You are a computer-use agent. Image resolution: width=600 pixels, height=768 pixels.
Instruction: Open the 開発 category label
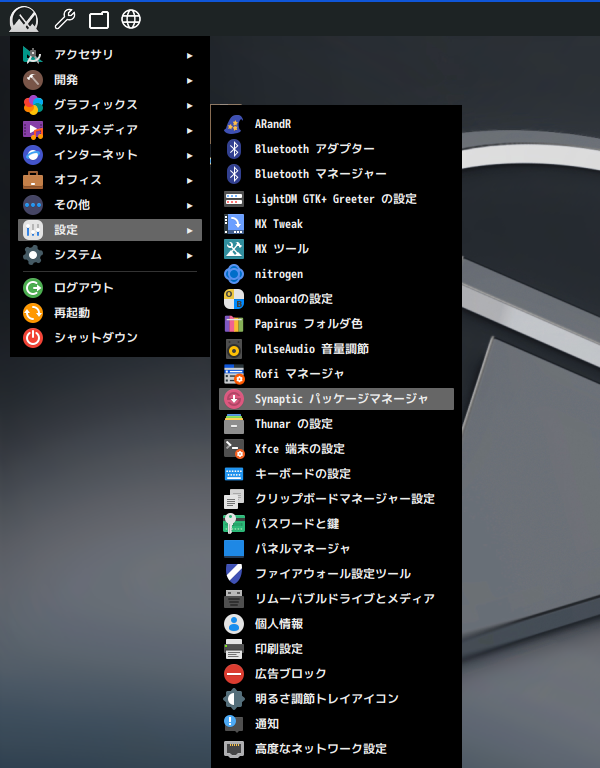[66, 80]
